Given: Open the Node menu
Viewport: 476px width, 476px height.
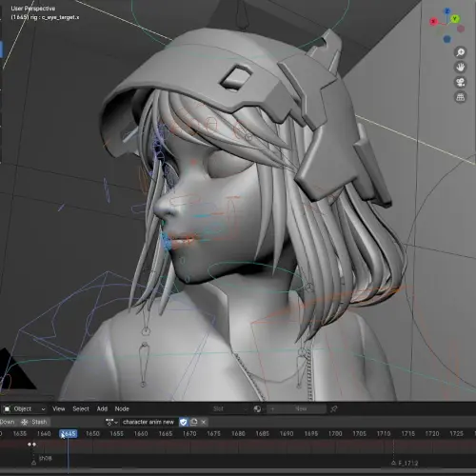Looking at the screenshot, I should pyautogui.click(x=122, y=409).
